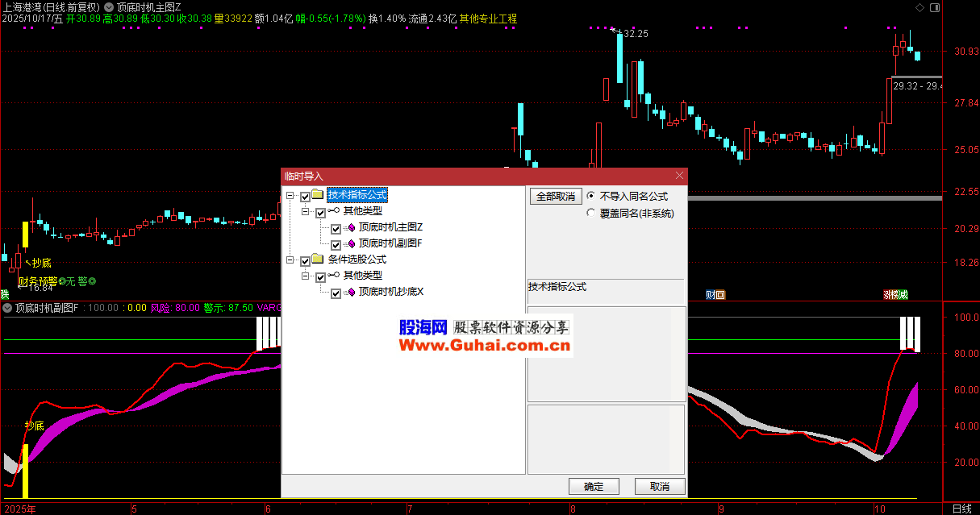Click the yellow 技术指标公式 folder icon
Screen dimensions: 980x515
(318, 195)
